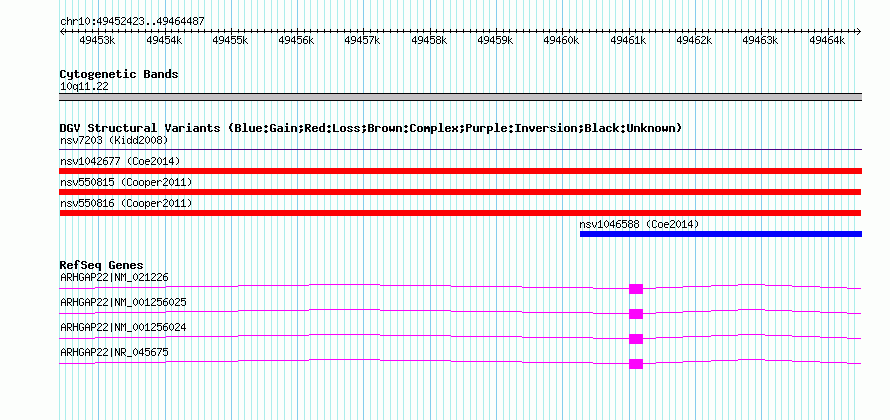
Task: Click the right arrow of the ruler
Action: coord(859,32)
